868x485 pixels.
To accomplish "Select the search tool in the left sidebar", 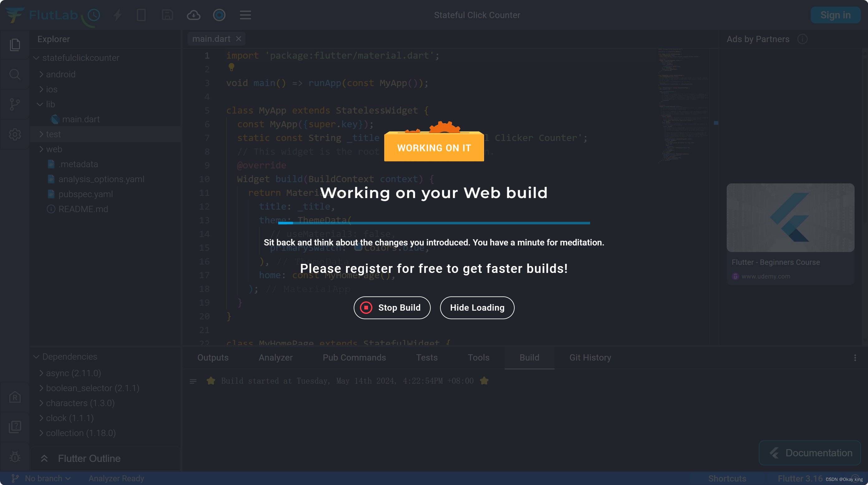I will [x=15, y=75].
